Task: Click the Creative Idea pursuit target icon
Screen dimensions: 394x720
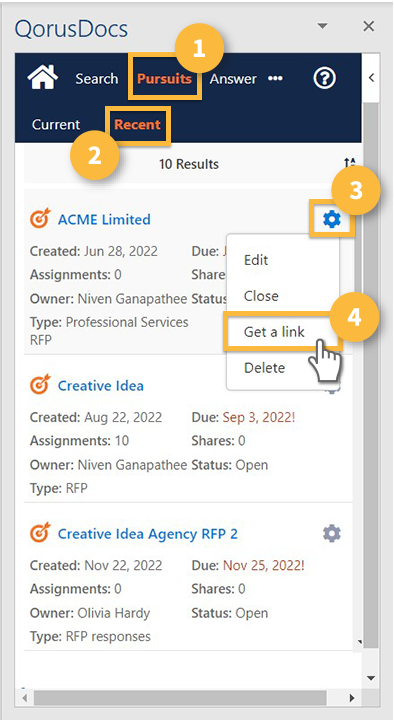Action: point(40,385)
